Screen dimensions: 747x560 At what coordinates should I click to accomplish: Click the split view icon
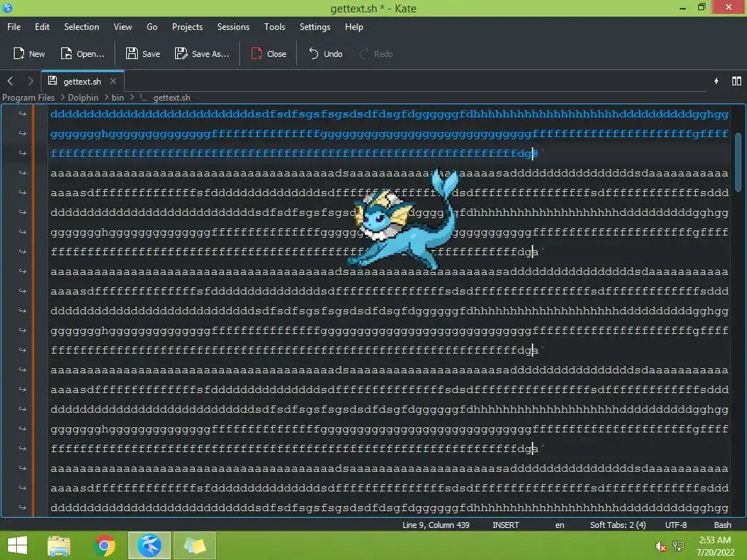click(737, 81)
